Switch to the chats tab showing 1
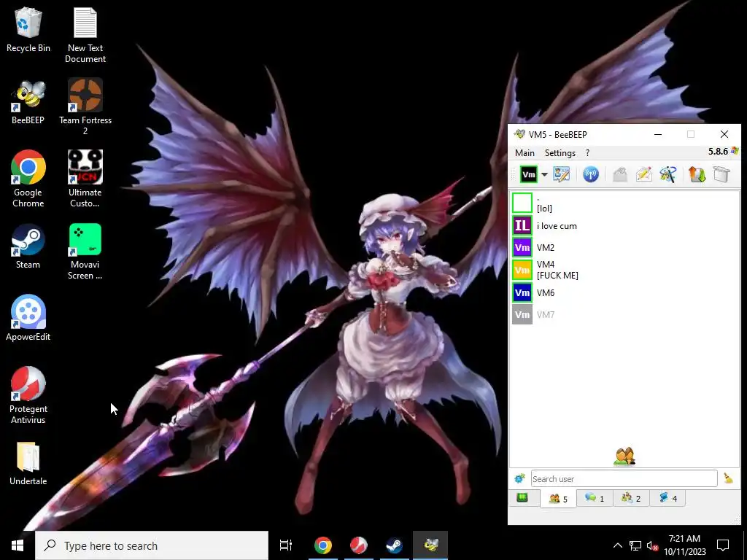The image size is (747, 560). (x=595, y=498)
